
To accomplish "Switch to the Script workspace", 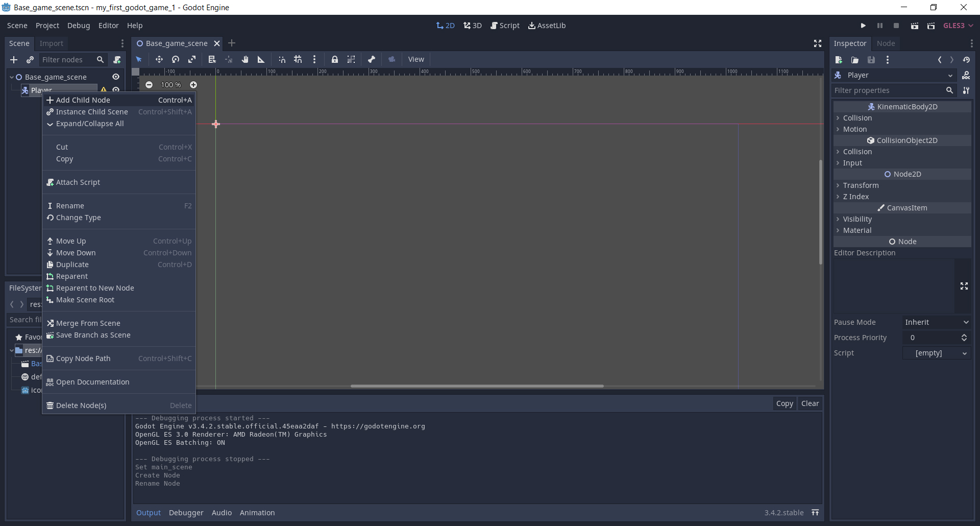I will (505, 26).
